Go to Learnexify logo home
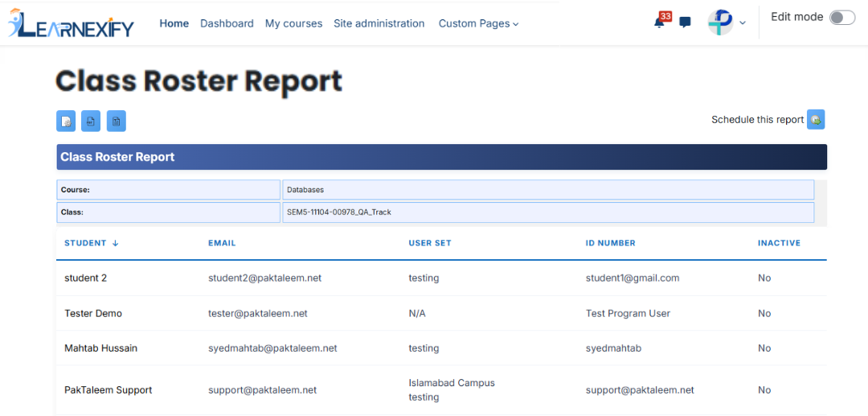Screen dimensions: 868x416 pyautogui.click(x=71, y=23)
